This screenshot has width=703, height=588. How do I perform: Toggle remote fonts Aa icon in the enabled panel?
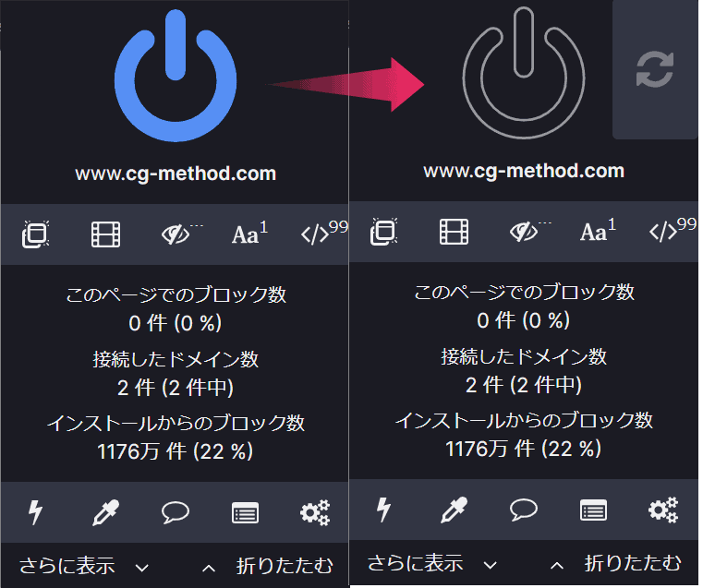click(248, 234)
